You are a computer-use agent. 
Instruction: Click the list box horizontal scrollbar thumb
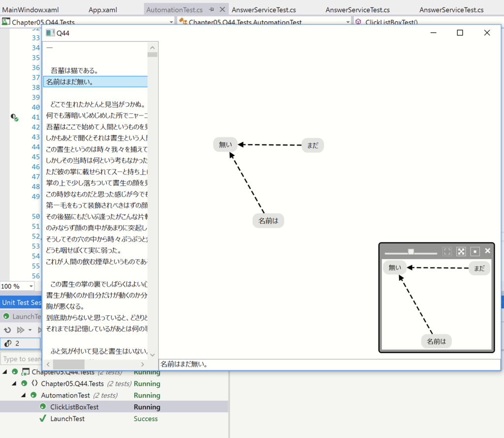point(69,364)
